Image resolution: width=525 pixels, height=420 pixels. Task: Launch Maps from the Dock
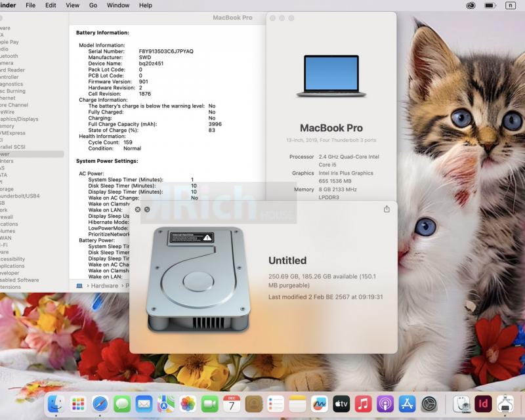coord(166,404)
